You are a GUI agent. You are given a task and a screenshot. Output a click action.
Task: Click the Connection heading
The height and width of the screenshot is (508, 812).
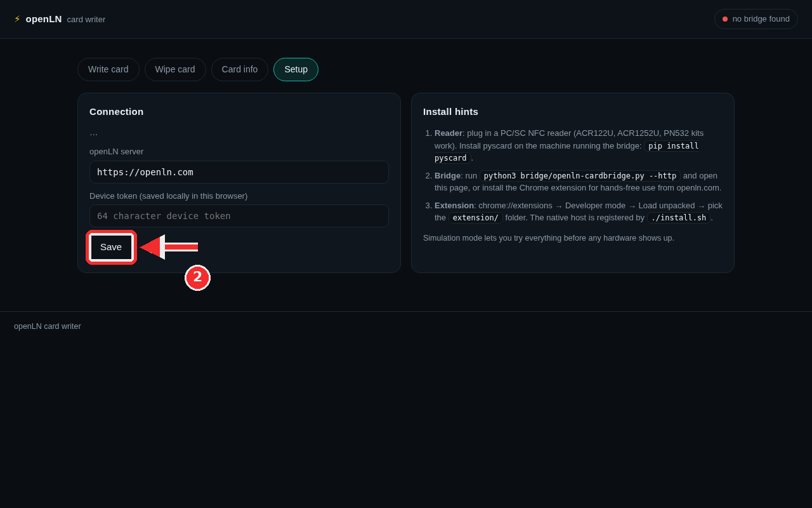(117, 112)
